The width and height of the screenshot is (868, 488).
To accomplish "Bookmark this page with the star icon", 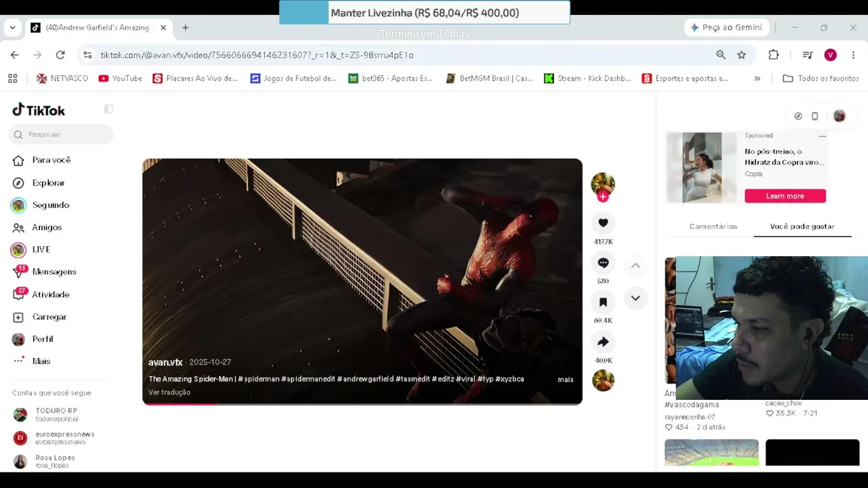I will (742, 55).
